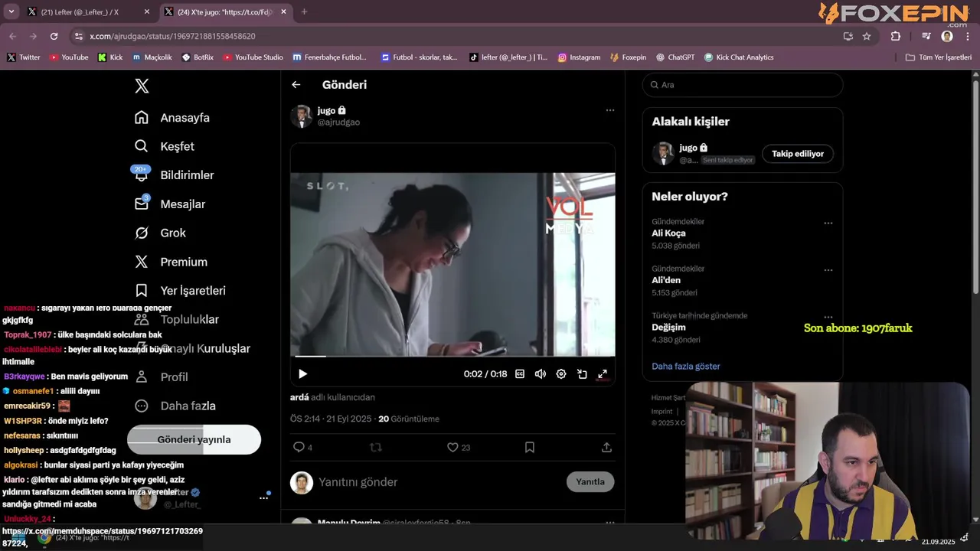Click the reply comment icon
Screen dimensions: 980x551
click(x=299, y=447)
